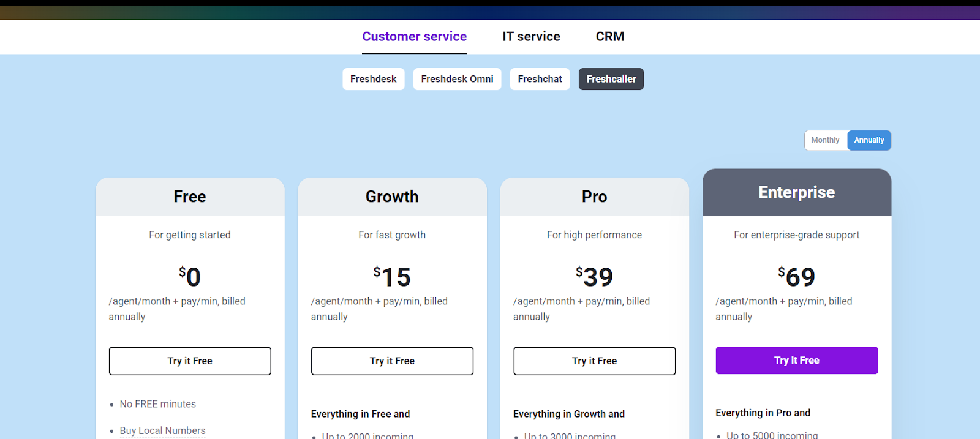
Task: Open the Buy Local Numbers link
Action: pos(162,430)
